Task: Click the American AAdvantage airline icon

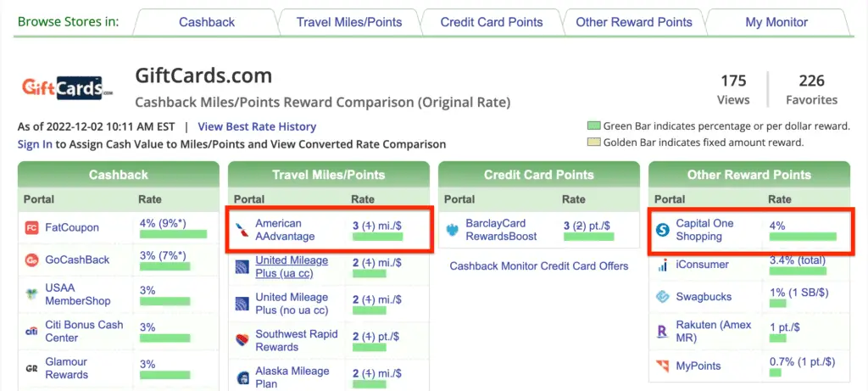Action: point(242,230)
